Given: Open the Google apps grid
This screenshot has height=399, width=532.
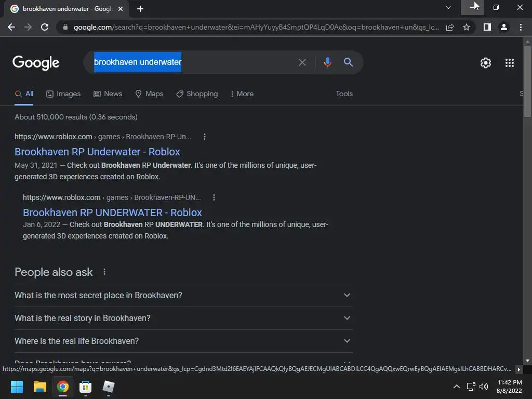Looking at the screenshot, I should click(510, 63).
